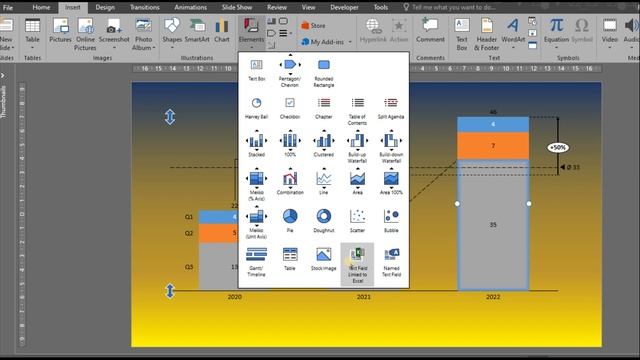Image resolution: width=640 pixels, height=360 pixels.
Task: Insert a Comment
Action: pos(430,31)
